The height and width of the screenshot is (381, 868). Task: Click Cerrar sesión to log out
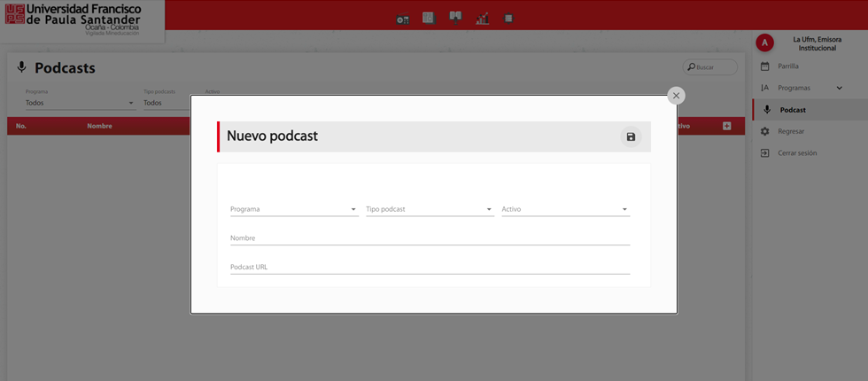coord(797,153)
